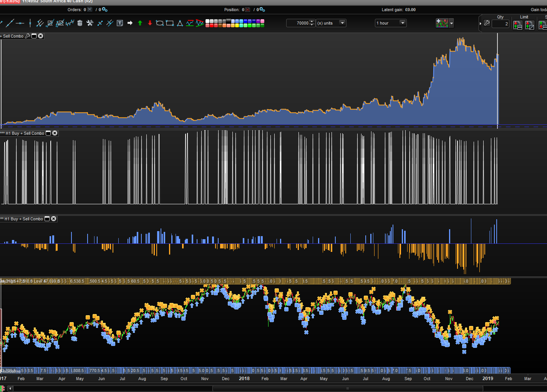Screen dimensions: 547x392
Task: Open the hammer and wrench tools settings
Action: [x=90, y=23]
